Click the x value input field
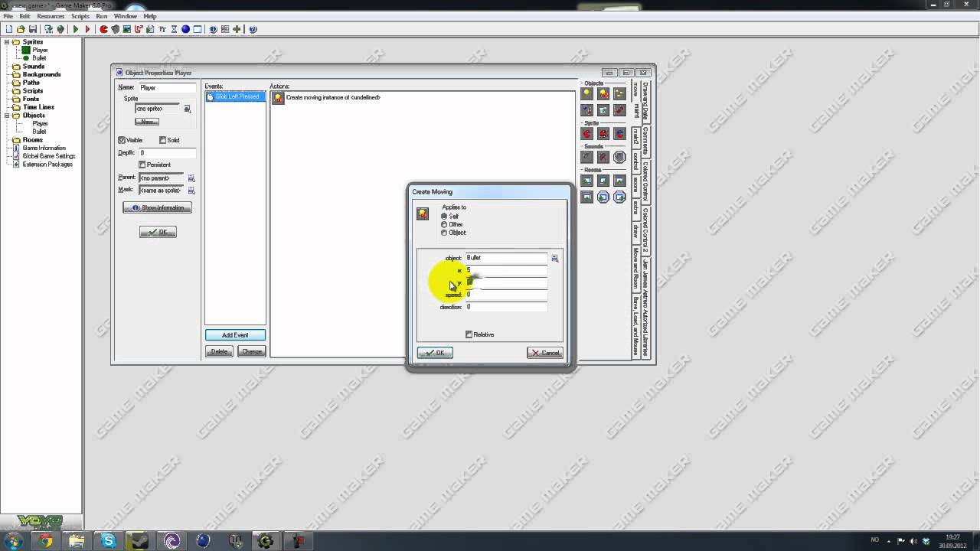This screenshot has height=551, width=980. 506,270
